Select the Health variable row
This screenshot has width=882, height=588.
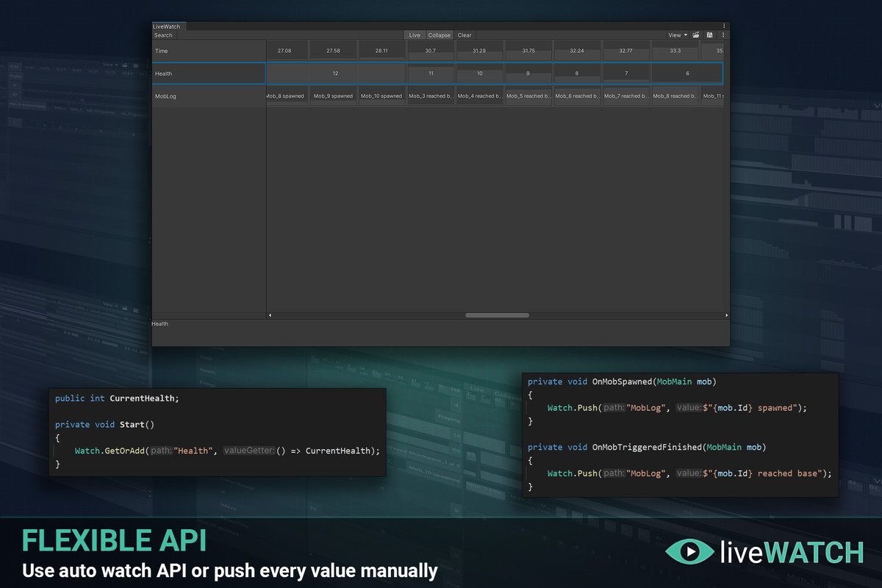coord(209,73)
